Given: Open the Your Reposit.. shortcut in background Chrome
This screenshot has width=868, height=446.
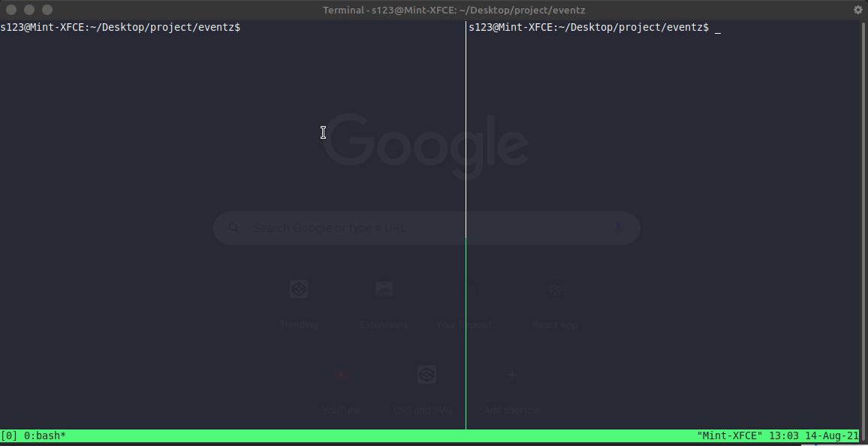Looking at the screenshot, I should click(x=466, y=303).
